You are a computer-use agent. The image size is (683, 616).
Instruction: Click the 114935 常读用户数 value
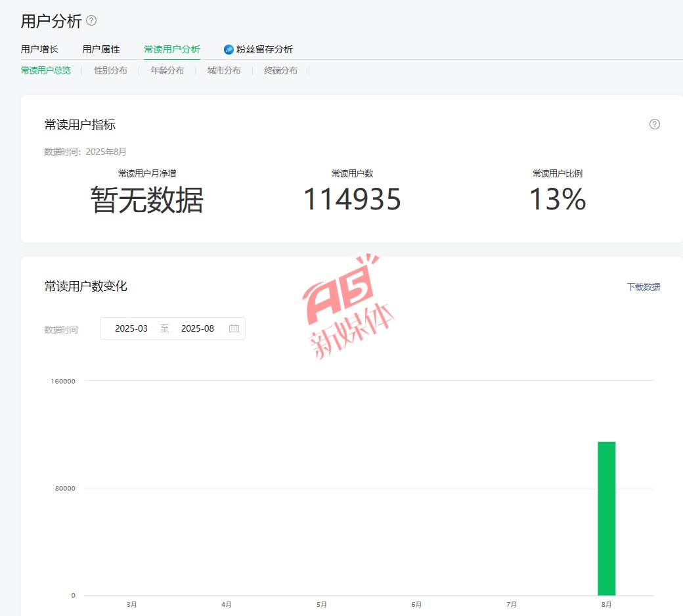pyautogui.click(x=352, y=200)
